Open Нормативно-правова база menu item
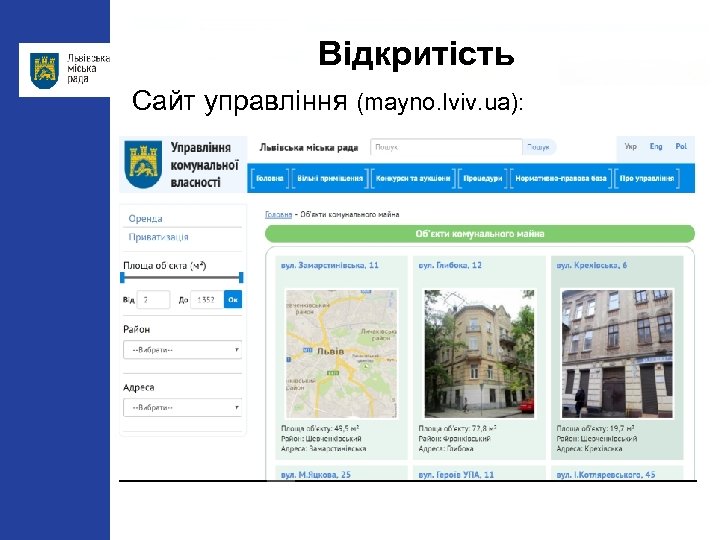This screenshot has width=720, height=540. 561,179
